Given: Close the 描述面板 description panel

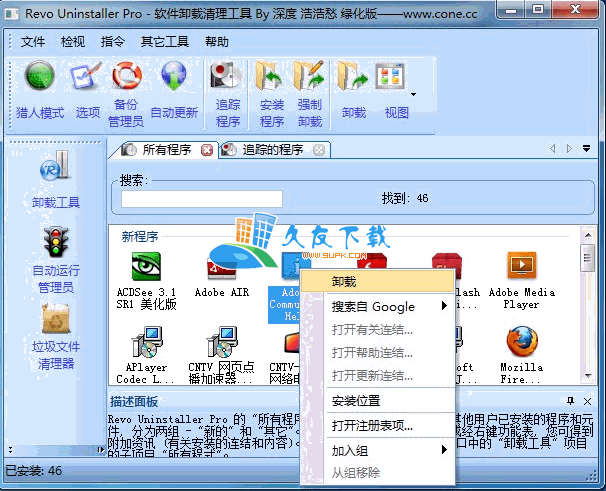Looking at the screenshot, I should click(x=587, y=401).
